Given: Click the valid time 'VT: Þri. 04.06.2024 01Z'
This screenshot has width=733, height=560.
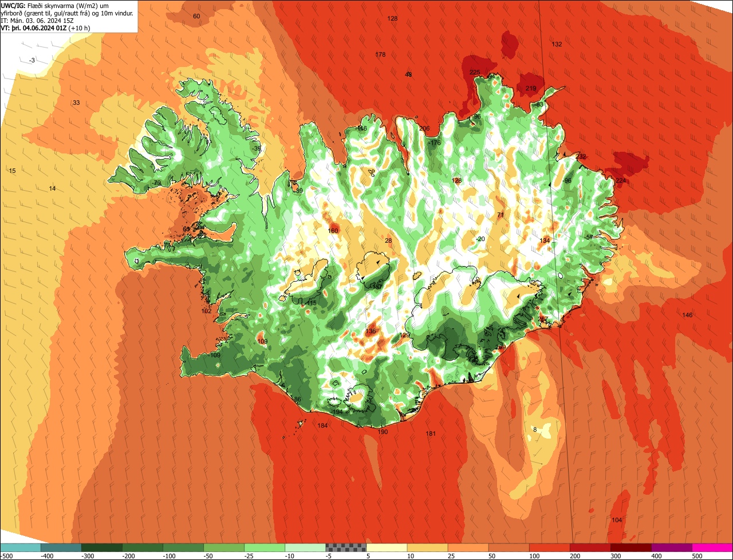Looking at the screenshot, I should (x=34, y=27).
